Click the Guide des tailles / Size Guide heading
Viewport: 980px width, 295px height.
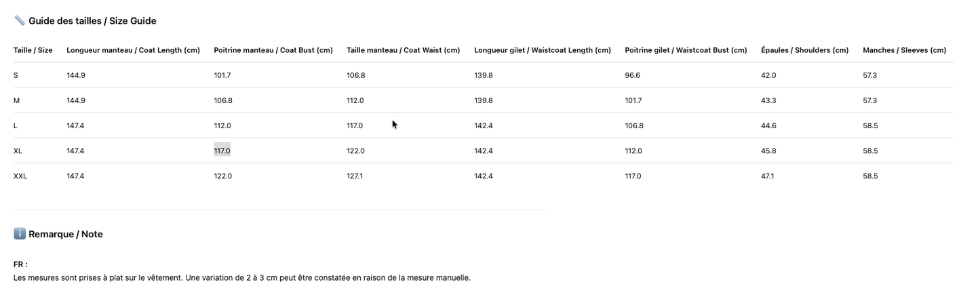[92, 21]
